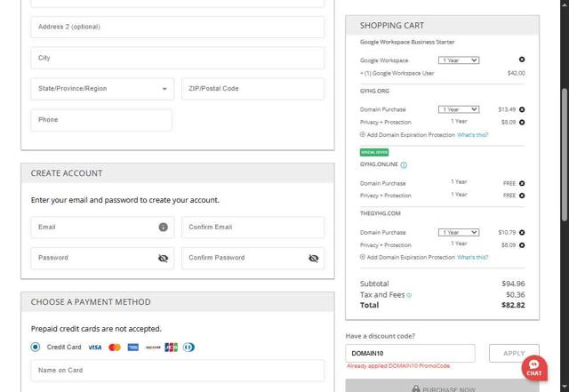This screenshot has width=569, height=392.
Task: Click What's this? link under THEGYHG.COM
Action: tap(472, 258)
